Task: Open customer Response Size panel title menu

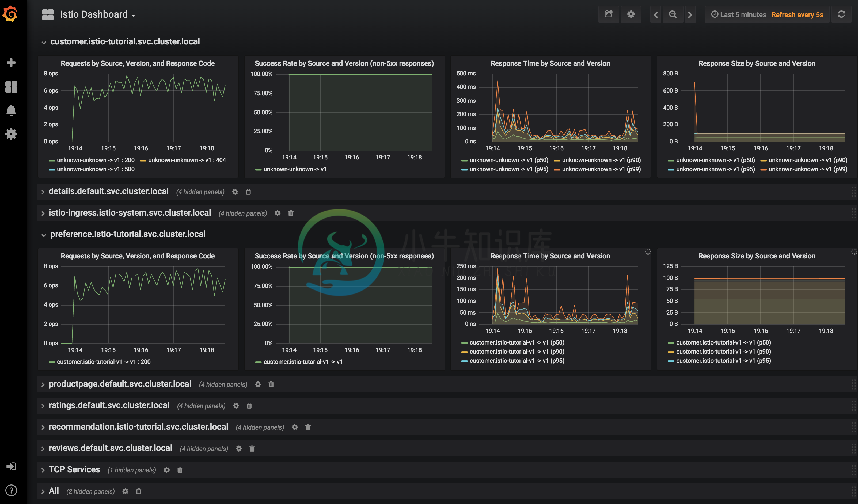Action: (757, 63)
